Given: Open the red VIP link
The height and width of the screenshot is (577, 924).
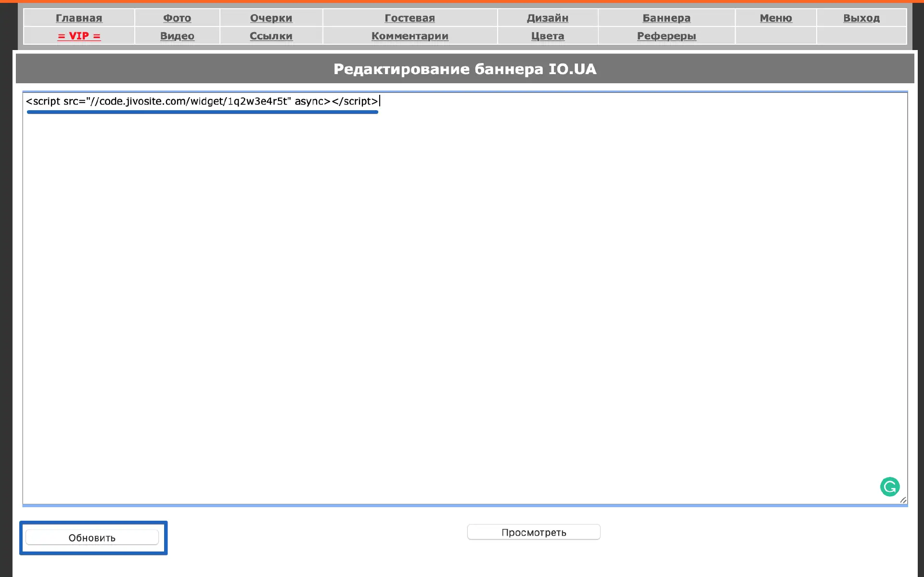Looking at the screenshot, I should (x=79, y=36).
